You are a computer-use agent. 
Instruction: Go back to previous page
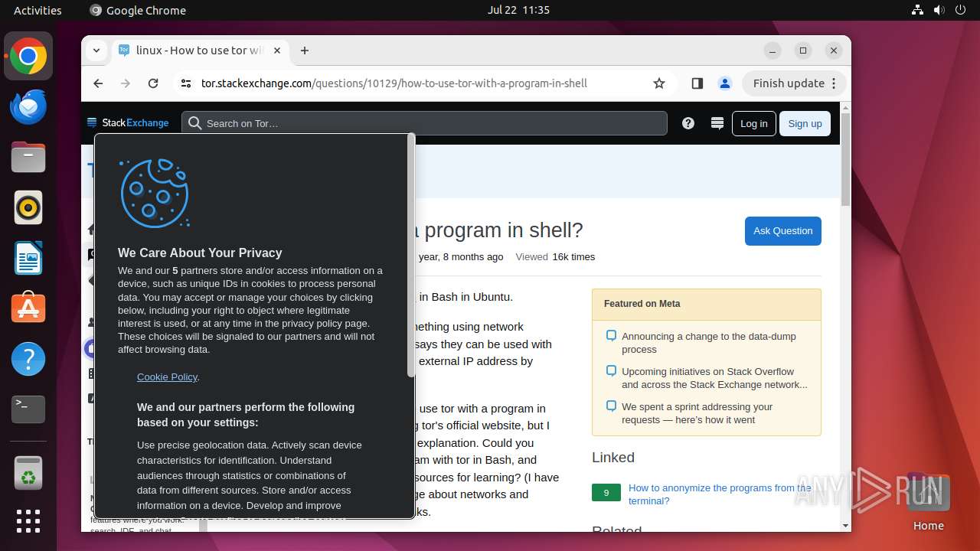pyautogui.click(x=98, y=83)
